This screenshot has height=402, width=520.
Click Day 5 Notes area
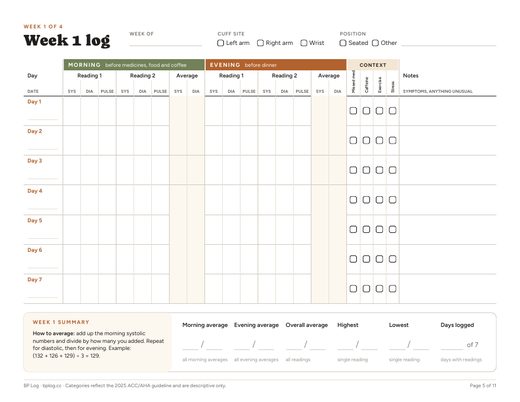pos(448,230)
